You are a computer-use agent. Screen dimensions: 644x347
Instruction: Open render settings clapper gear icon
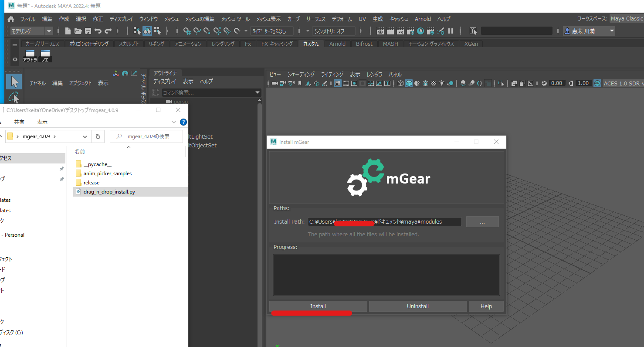pos(410,31)
